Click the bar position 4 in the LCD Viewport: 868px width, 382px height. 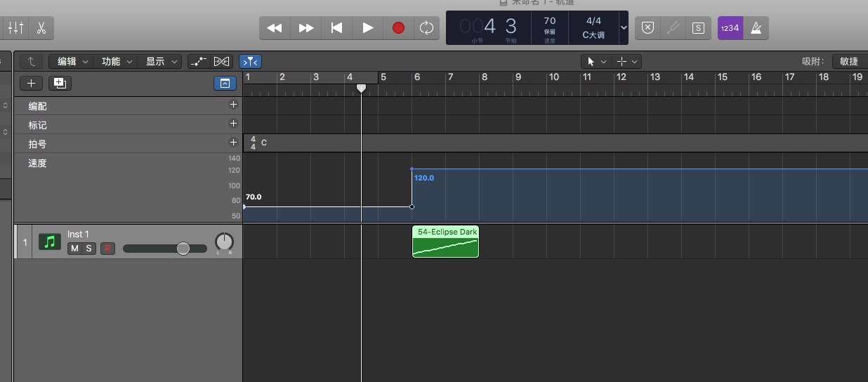pos(489,27)
